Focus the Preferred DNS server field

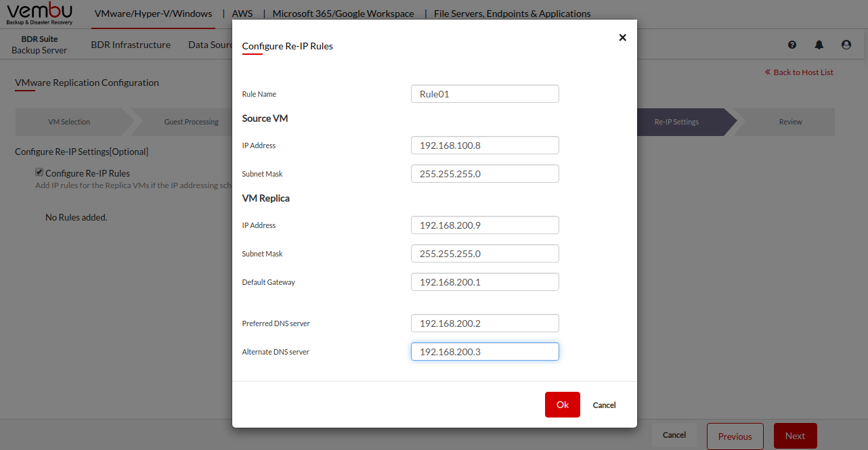(485, 323)
